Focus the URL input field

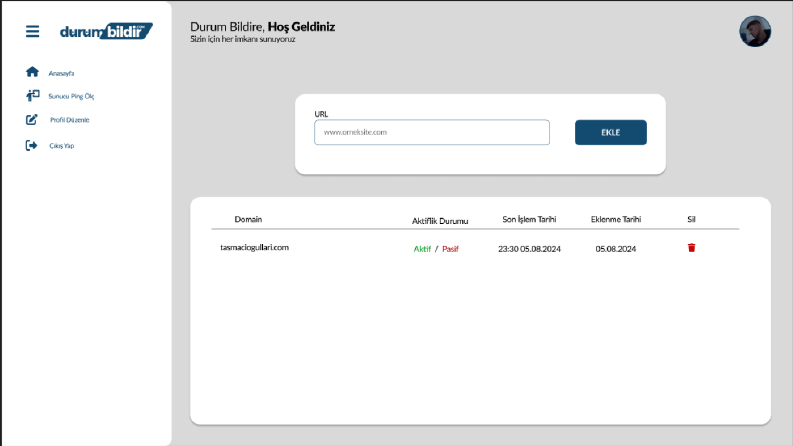[432, 132]
